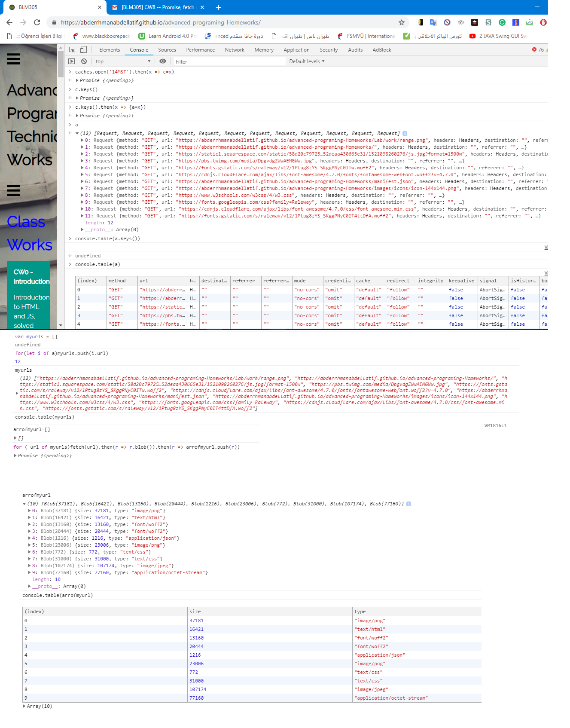This screenshot has height=728, width=570.
Task: Open the FSMVÜ International bookmark
Action: pyautogui.click(x=366, y=36)
